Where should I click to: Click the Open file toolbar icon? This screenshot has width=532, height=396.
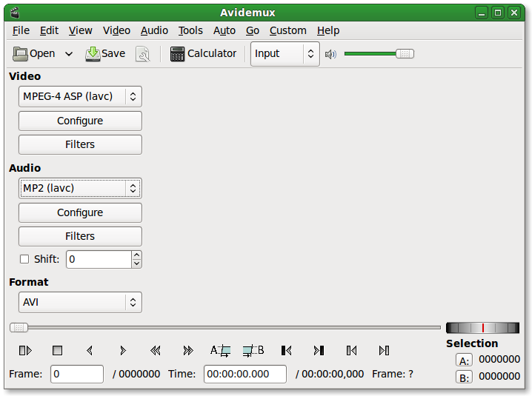coord(33,54)
